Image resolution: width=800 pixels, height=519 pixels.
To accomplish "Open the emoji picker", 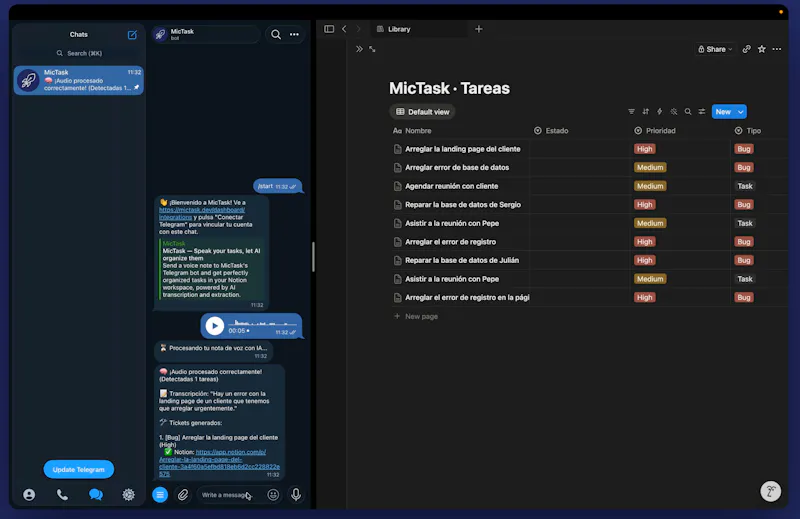I will tap(273, 495).
